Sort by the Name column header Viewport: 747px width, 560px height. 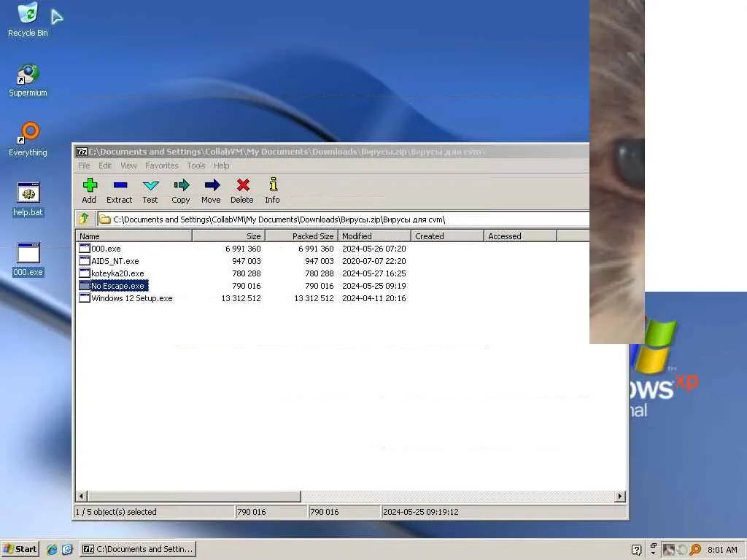coord(134,236)
